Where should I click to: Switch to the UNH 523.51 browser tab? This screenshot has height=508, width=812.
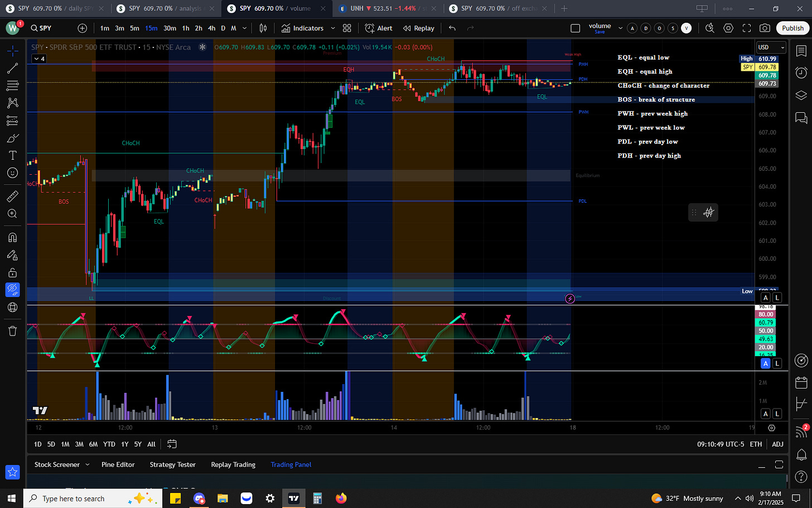[x=387, y=8]
